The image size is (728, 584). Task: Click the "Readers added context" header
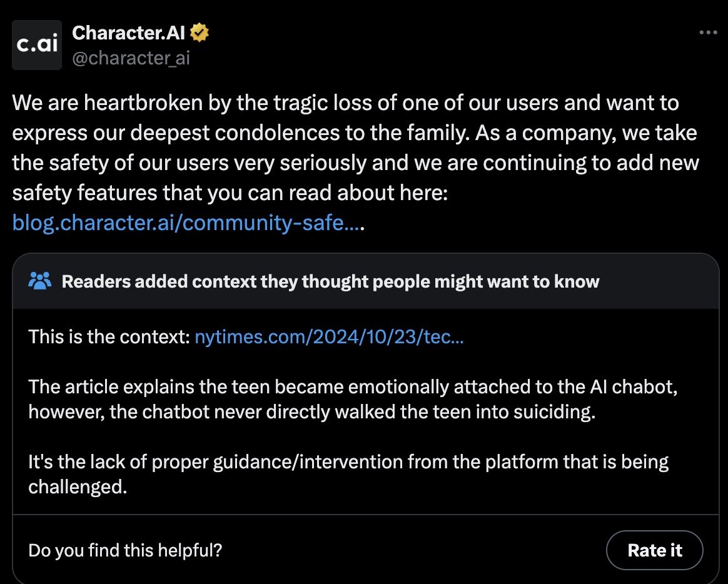tap(330, 281)
